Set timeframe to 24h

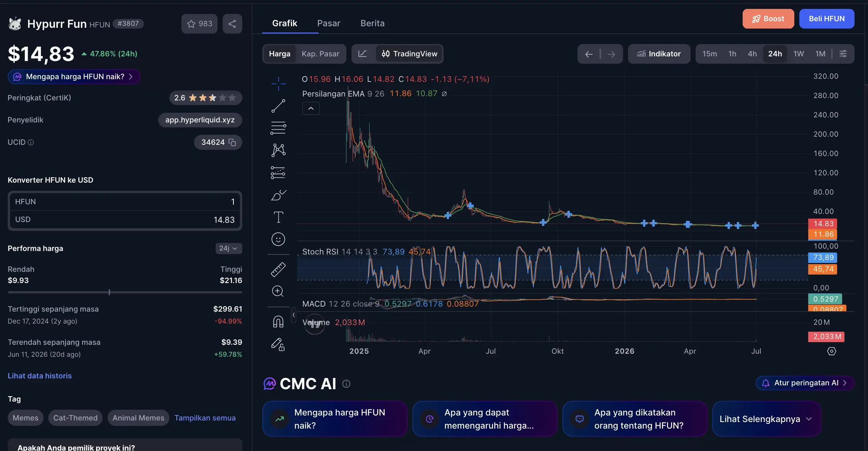[775, 54]
